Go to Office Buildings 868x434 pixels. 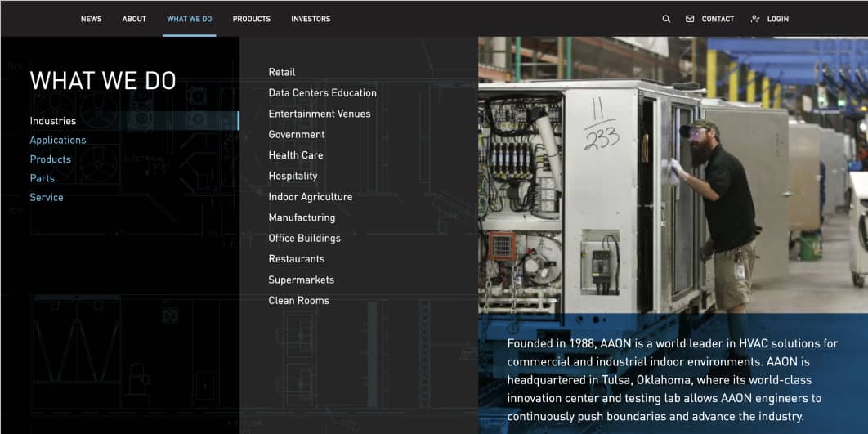tap(305, 238)
